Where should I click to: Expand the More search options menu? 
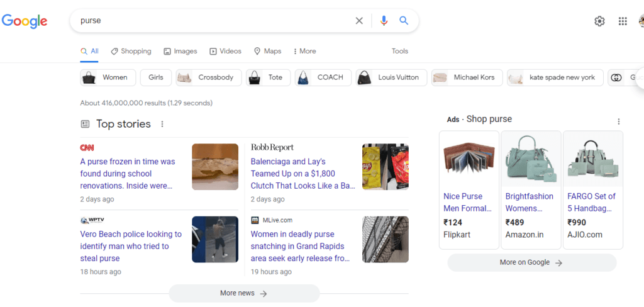pyautogui.click(x=304, y=52)
